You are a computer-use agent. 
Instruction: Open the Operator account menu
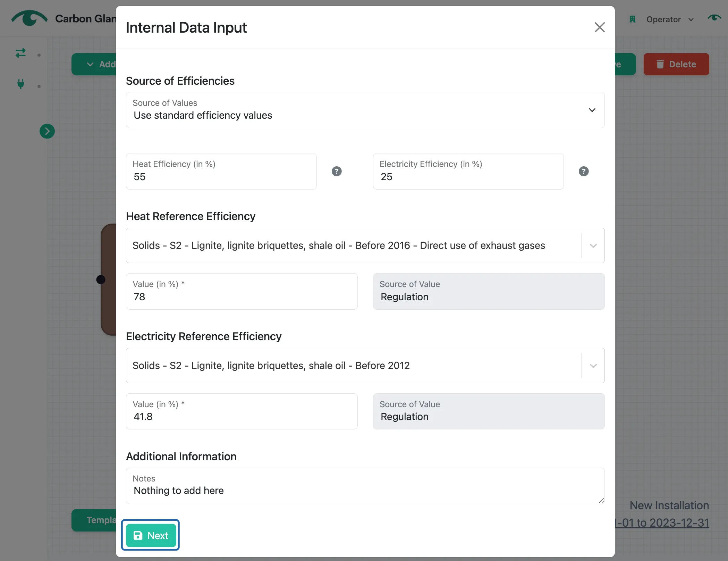click(x=670, y=19)
